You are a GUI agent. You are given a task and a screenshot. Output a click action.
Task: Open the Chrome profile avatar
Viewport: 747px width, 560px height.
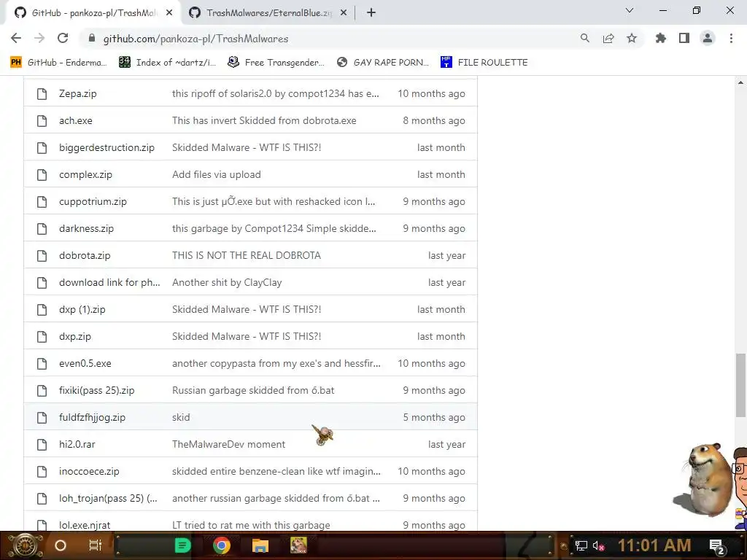point(708,39)
